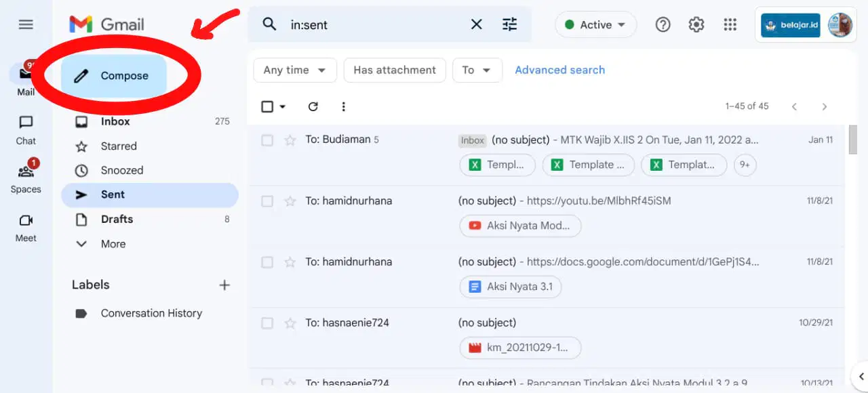Open the Support help icon
Viewport: 868px width, 393px height.
click(663, 25)
